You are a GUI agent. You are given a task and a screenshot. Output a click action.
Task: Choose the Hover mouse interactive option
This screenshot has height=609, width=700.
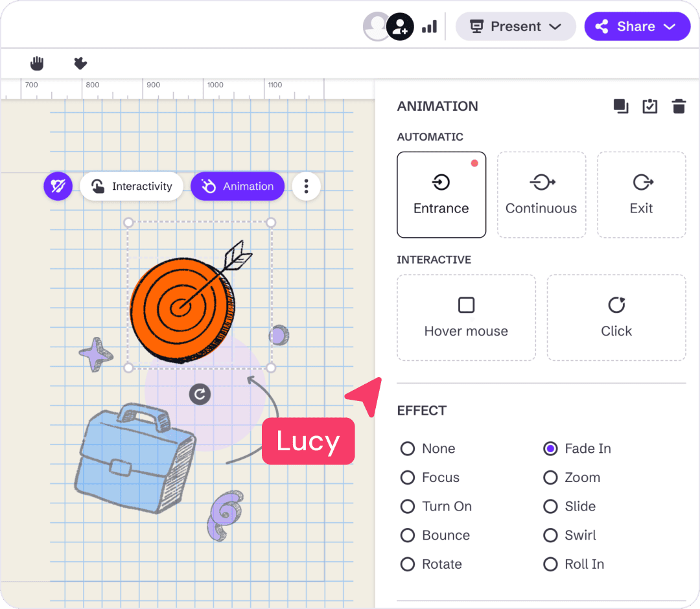click(x=466, y=317)
